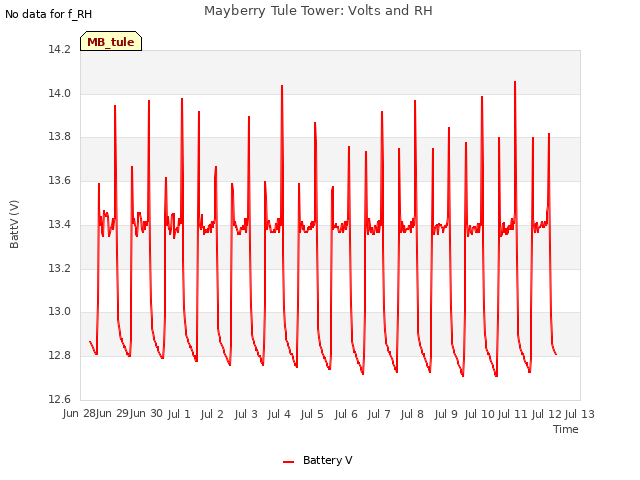The height and width of the screenshot is (480, 640).
Task: Click the 13.2 y-axis tick label
Action: [60, 269]
